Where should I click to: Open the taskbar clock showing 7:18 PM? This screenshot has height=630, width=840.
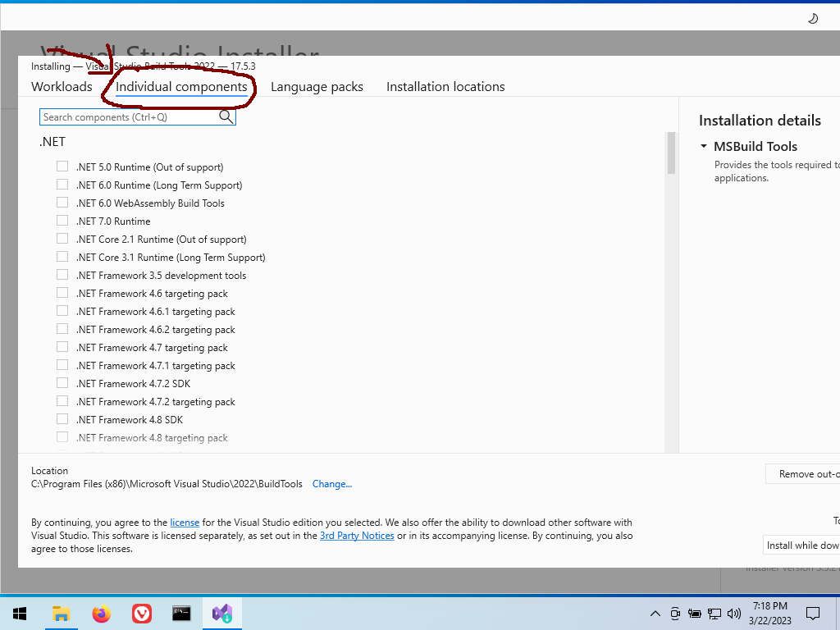click(x=769, y=614)
